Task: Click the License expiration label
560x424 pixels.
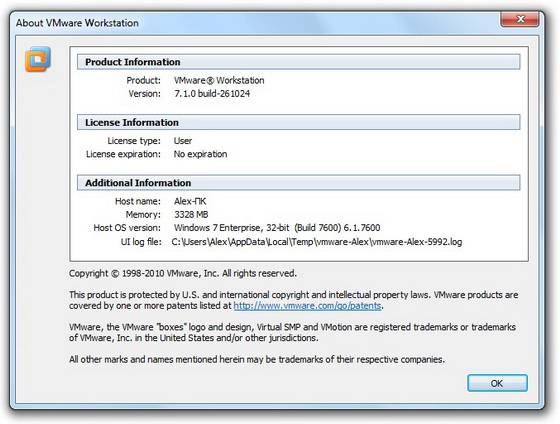Action: (x=124, y=154)
